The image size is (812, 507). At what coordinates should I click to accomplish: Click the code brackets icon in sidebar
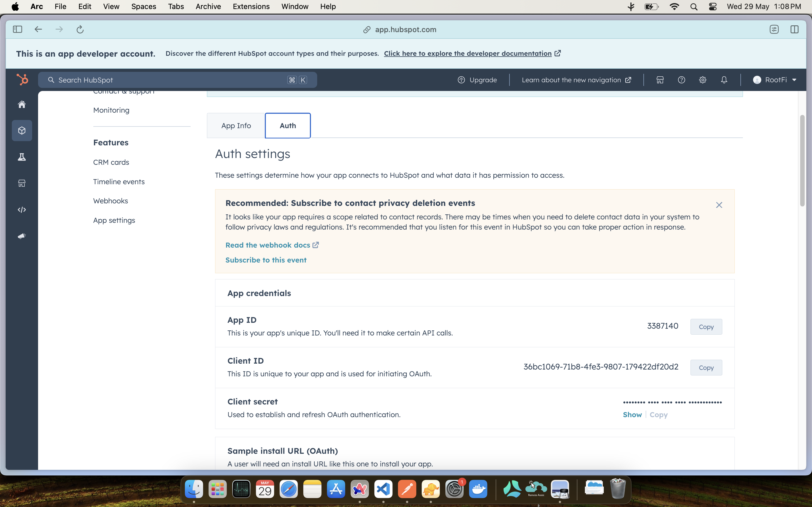tap(22, 210)
